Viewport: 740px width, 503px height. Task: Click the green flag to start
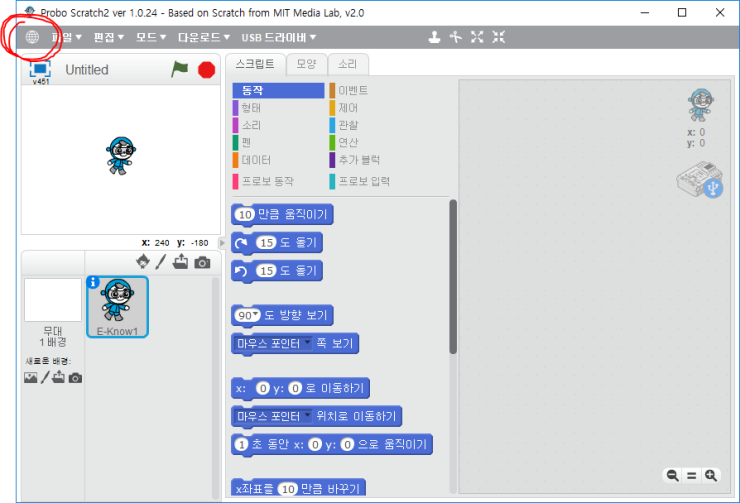pos(179,70)
